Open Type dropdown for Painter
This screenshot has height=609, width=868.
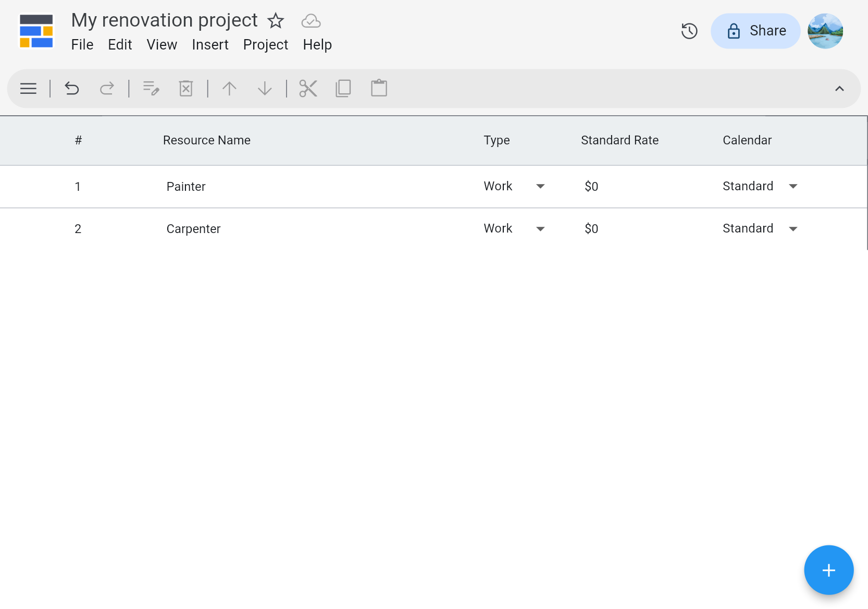click(x=540, y=186)
